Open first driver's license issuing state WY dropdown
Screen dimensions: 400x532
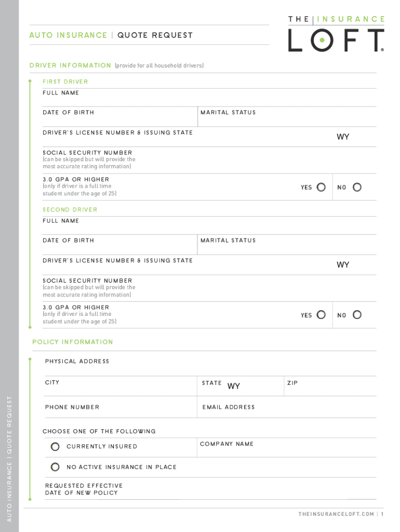point(343,137)
